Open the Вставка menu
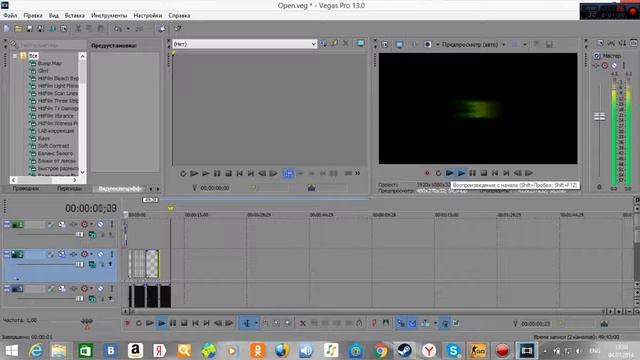Image resolution: width=640 pixels, height=360 pixels. point(75,16)
